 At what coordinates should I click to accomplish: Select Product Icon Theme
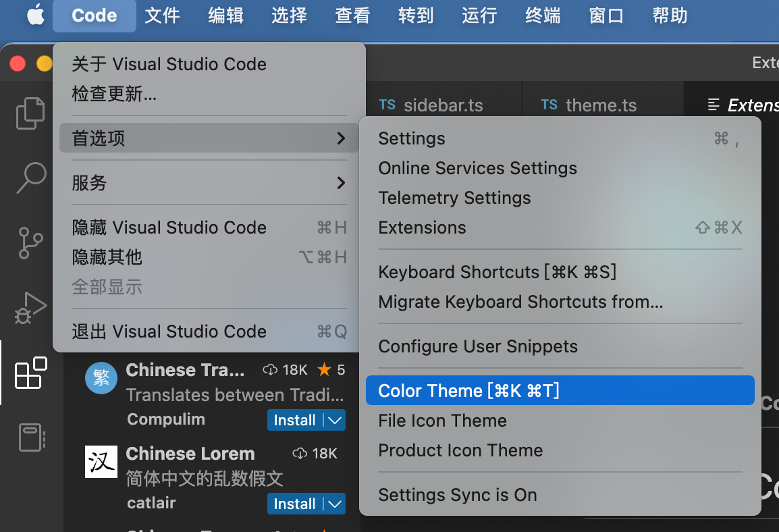[560, 450]
